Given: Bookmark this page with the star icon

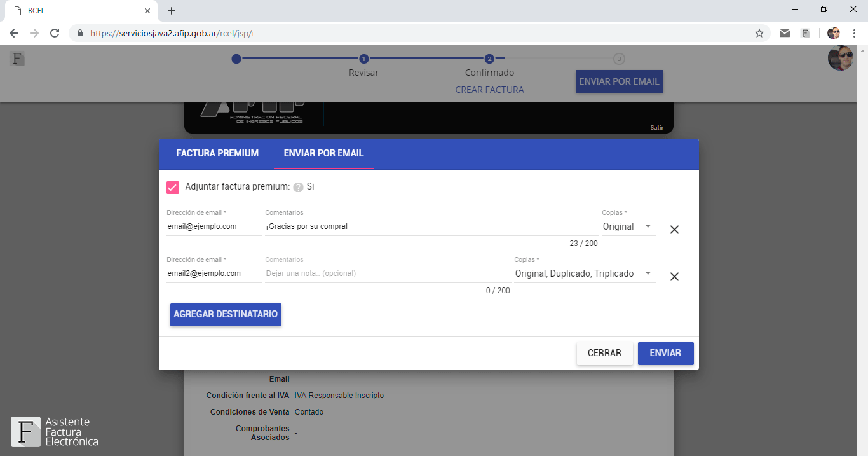Looking at the screenshot, I should pyautogui.click(x=759, y=33).
